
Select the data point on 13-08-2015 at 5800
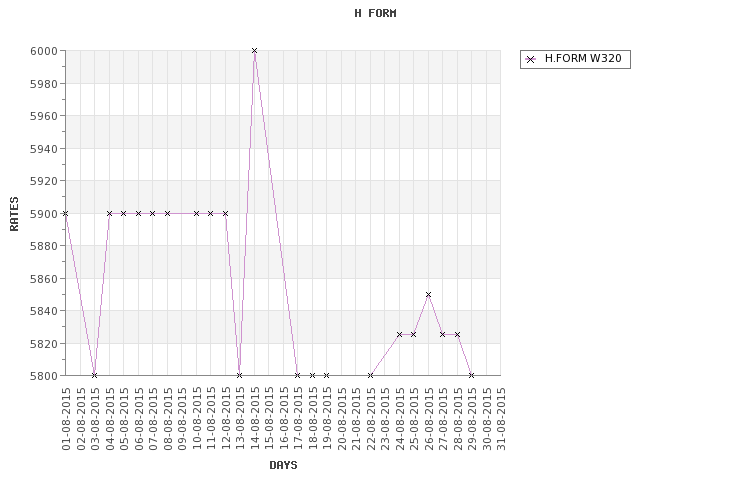(x=240, y=376)
